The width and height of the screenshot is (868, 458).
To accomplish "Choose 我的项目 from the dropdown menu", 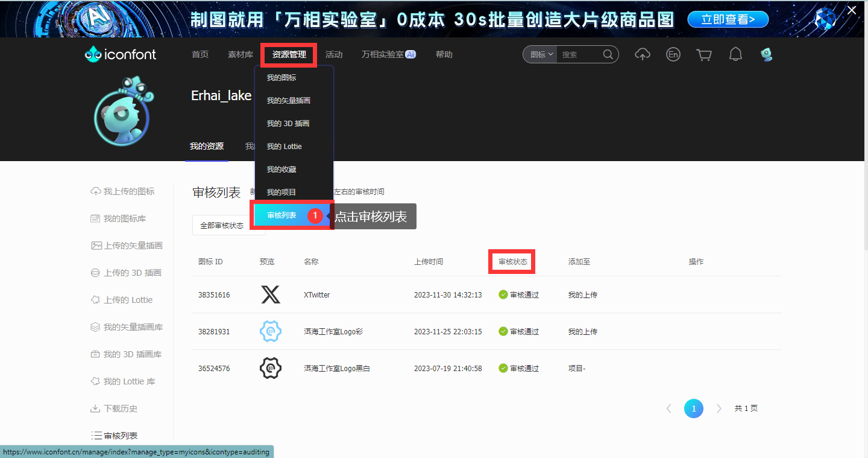I will 281,192.
